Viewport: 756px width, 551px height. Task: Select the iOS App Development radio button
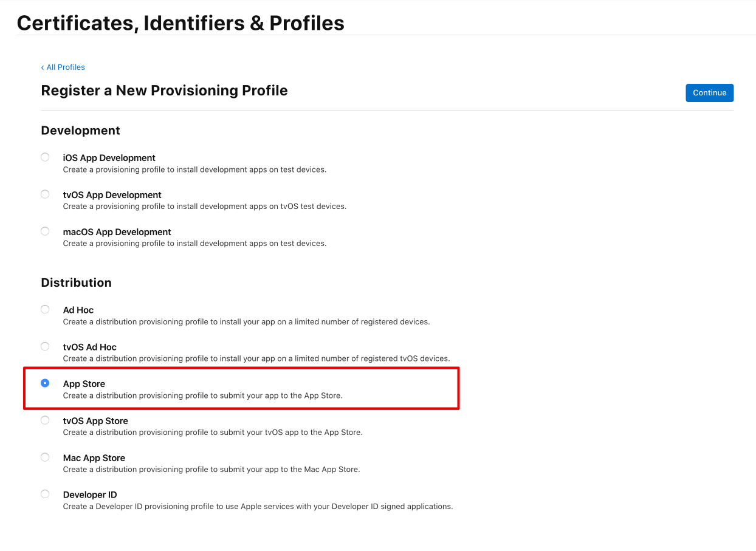45,157
